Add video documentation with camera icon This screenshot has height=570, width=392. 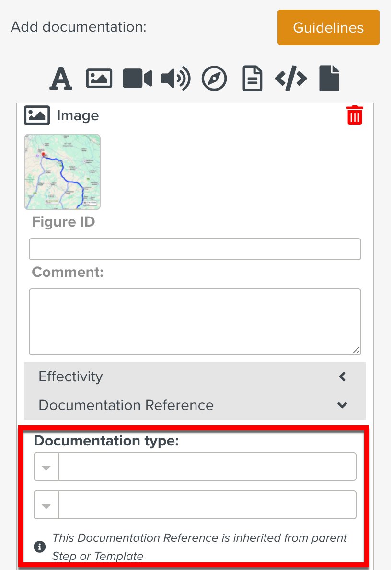pos(137,79)
